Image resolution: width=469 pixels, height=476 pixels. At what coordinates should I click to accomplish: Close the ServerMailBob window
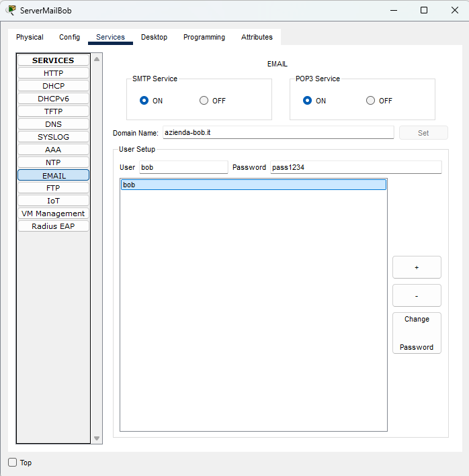455,10
